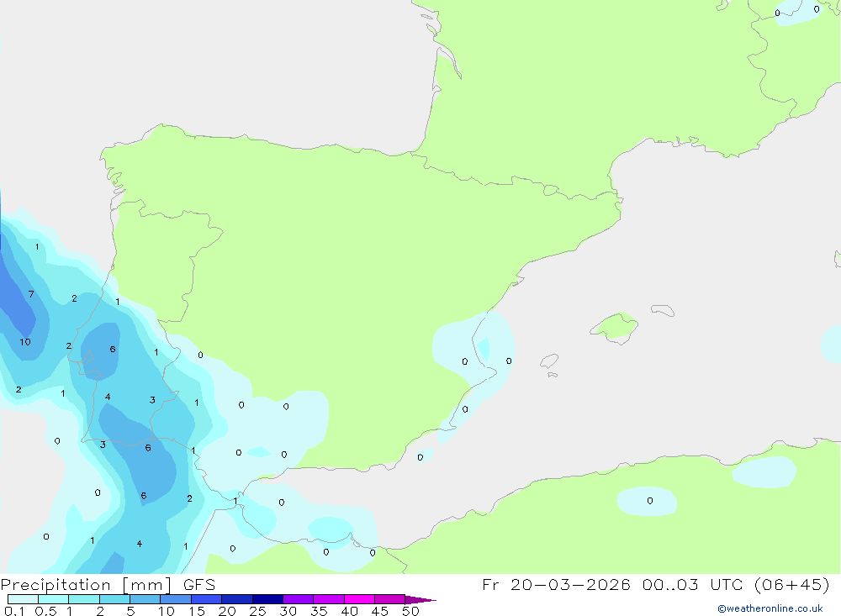This screenshot has height=616, width=841.
Task: Click the 0.5–1 mm legend swatch
Action: point(54,599)
